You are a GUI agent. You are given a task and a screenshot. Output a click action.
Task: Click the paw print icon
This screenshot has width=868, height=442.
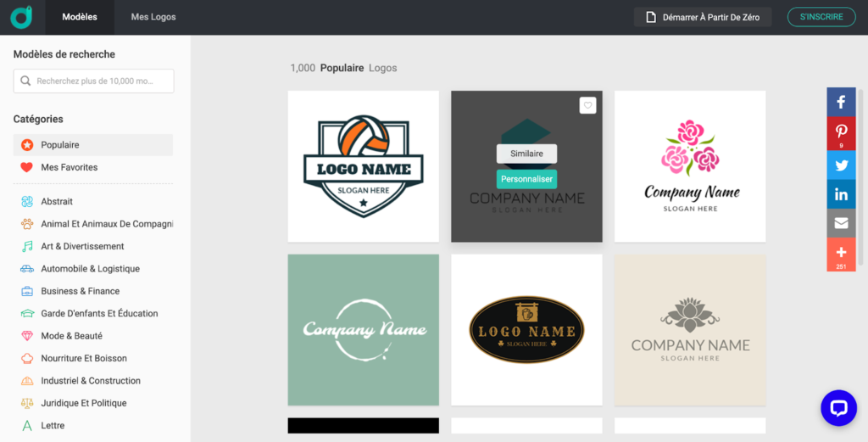click(26, 224)
